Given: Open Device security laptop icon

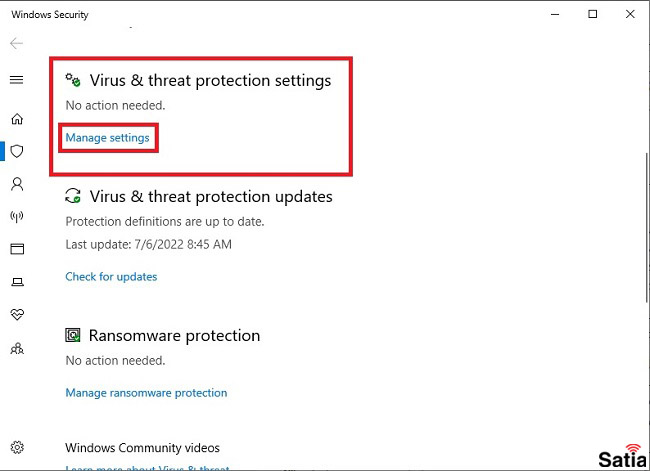Looking at the screenshot, I should (17, 282).
